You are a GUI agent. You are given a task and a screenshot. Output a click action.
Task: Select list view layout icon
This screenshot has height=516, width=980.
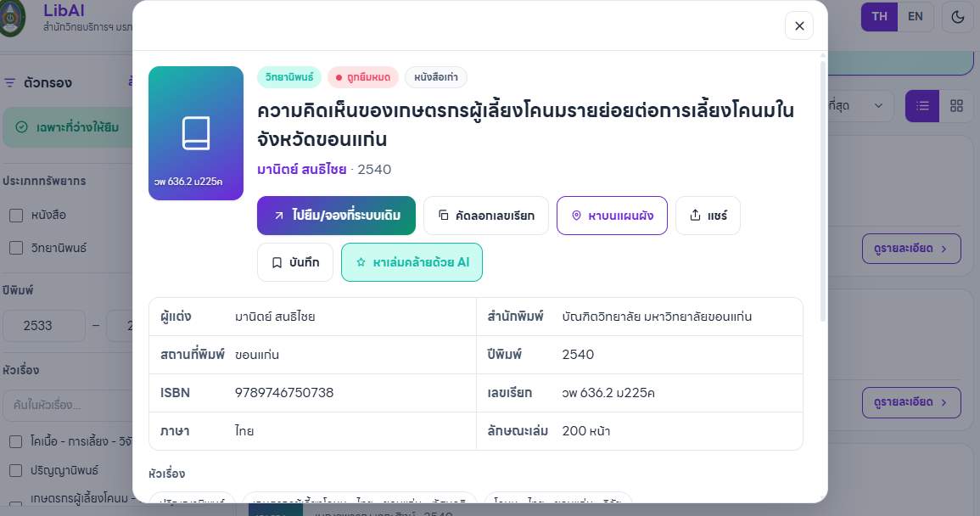922,106
